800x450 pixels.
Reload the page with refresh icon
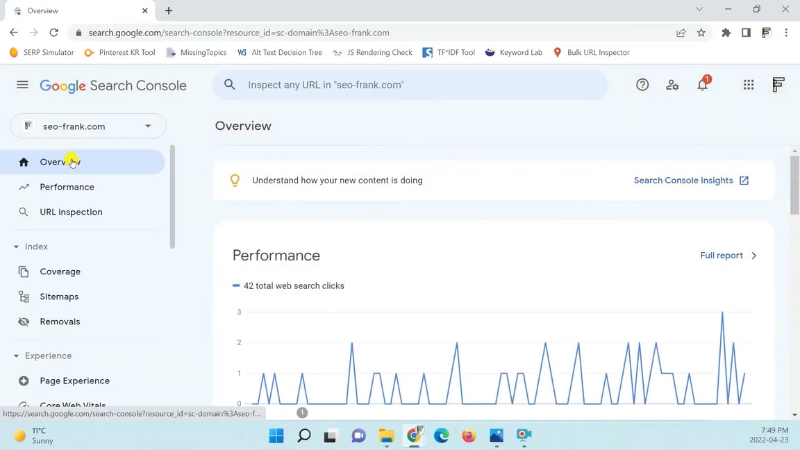[54, 33]
